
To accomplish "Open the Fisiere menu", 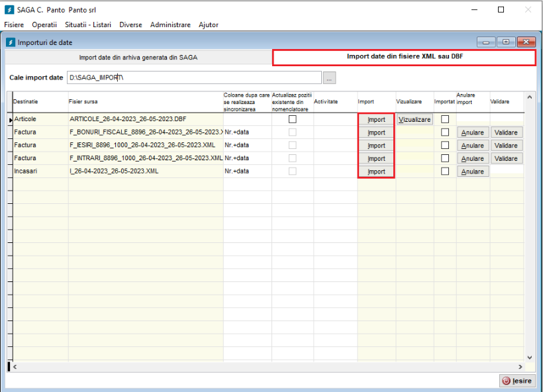I will (14, 24).
